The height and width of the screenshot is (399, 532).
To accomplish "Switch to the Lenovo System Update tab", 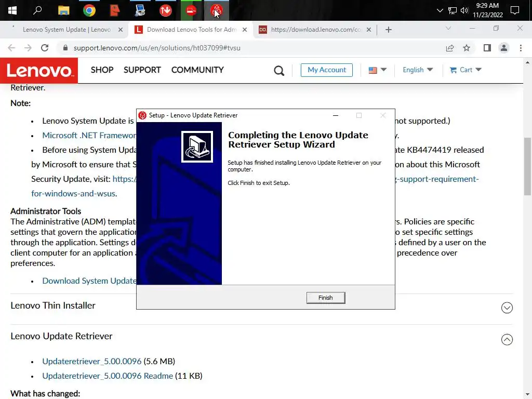I will (x=66, y=30).
